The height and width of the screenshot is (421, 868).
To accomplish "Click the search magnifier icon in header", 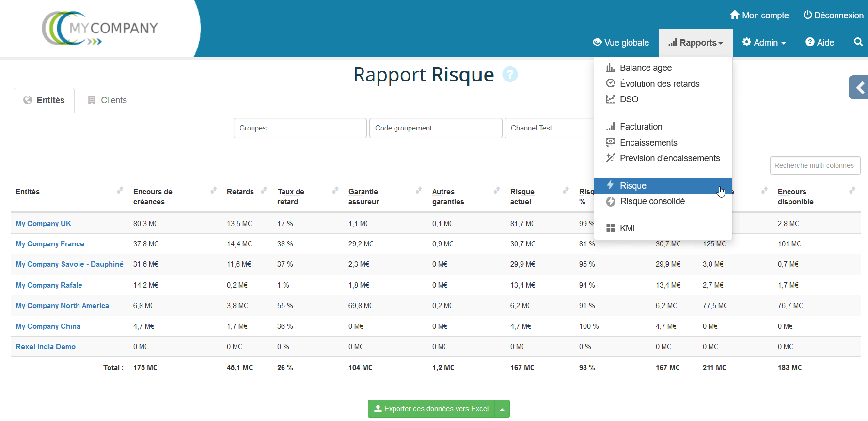I will click(x=858, y=42).
